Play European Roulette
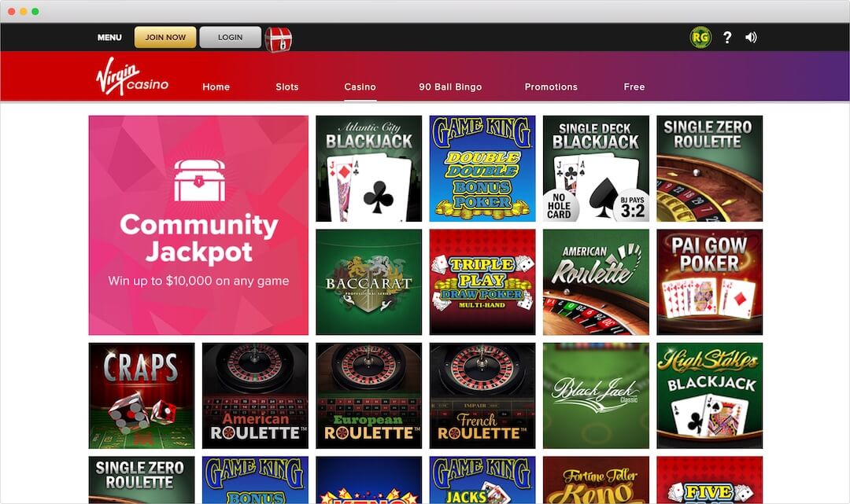 point(368,395)
